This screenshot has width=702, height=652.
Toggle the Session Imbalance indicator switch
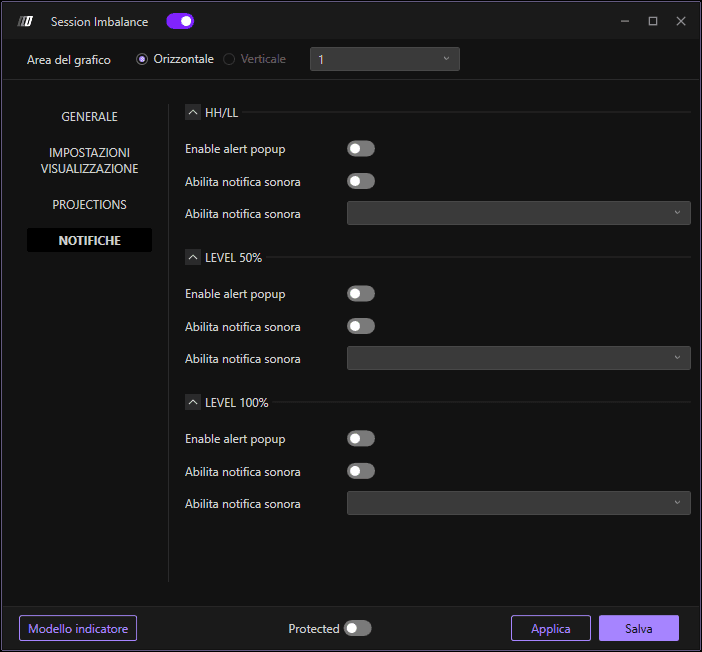pyautogui.click(x=180, y=21)
